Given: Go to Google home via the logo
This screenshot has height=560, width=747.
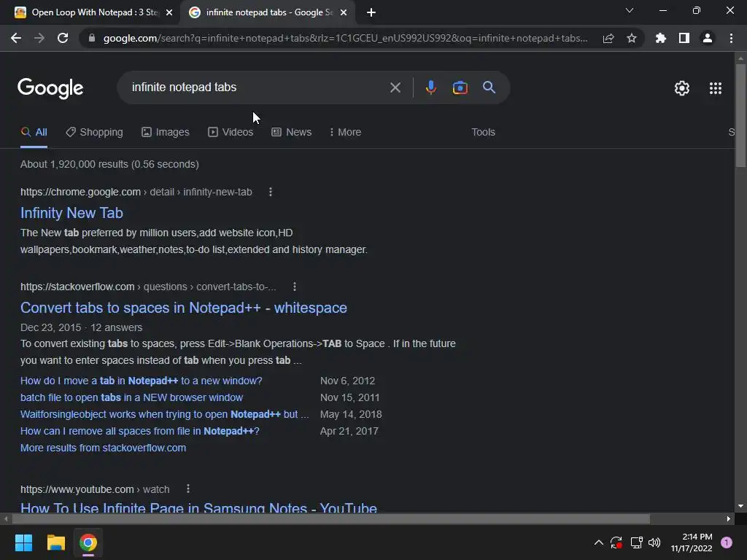Looking at the screenshot, I should (x=50, y=88).
